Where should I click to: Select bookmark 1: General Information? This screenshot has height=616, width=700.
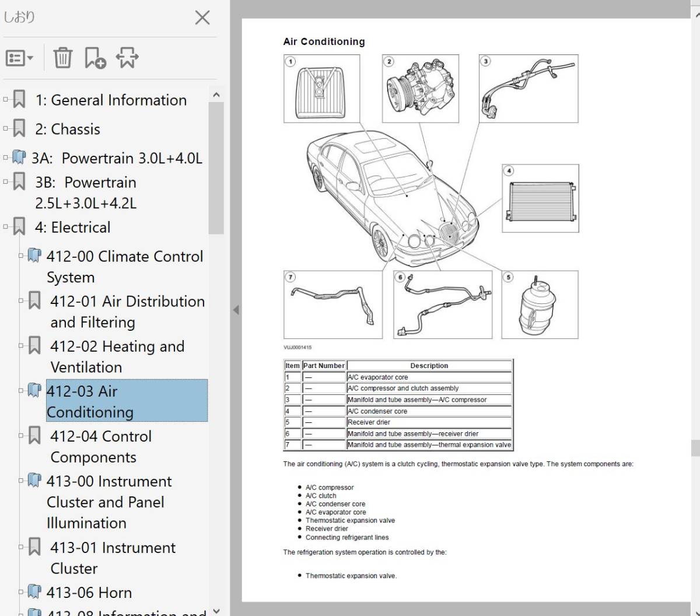tap(111, 100)
